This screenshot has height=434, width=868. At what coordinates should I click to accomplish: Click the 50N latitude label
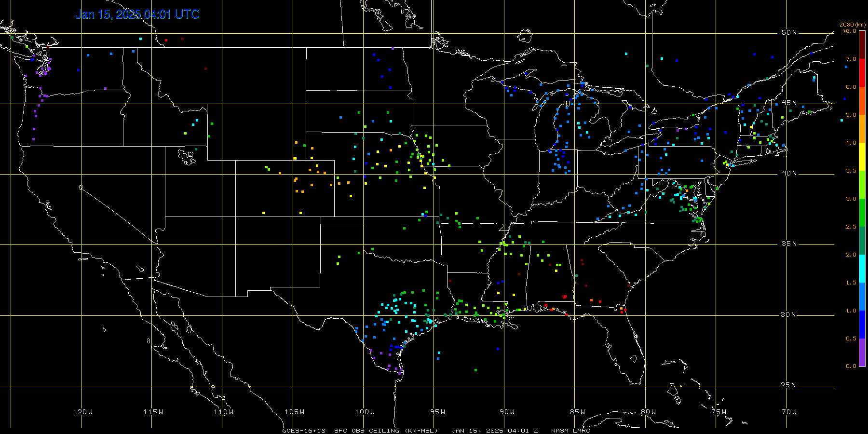789,32
